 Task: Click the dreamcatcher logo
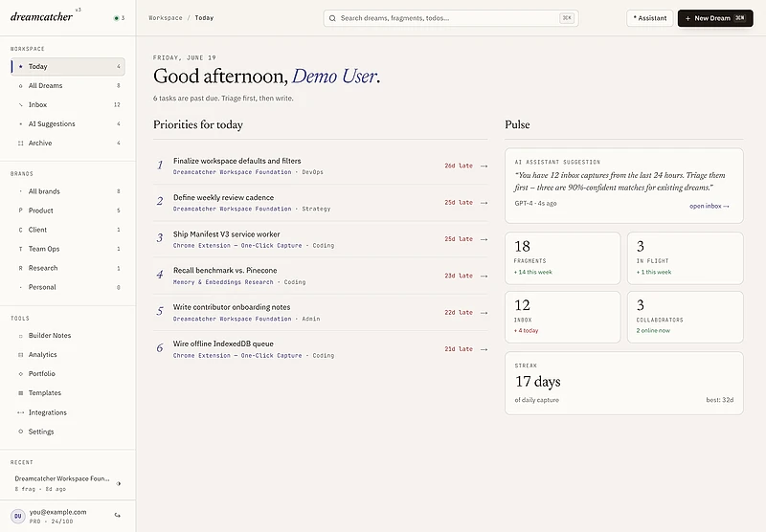(x=41, y=16)
